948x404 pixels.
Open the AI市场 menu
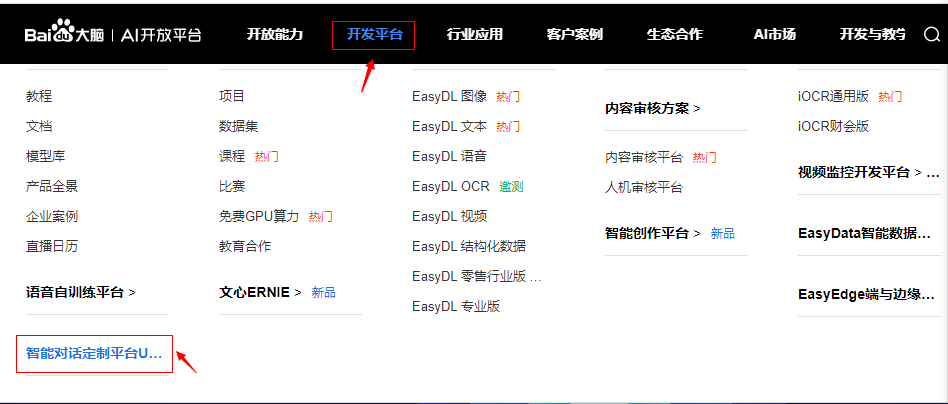coord(774,34)
